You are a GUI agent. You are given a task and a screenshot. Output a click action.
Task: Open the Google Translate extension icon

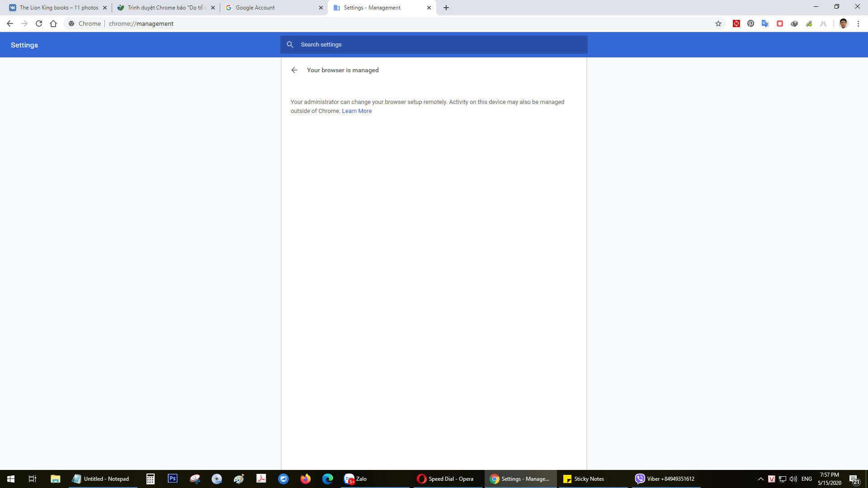pyautogui.click(x=765, y=23)
